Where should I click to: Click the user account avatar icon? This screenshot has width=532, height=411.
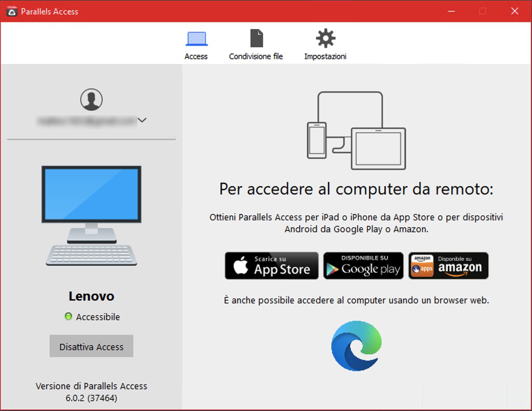tap(91, 100)
